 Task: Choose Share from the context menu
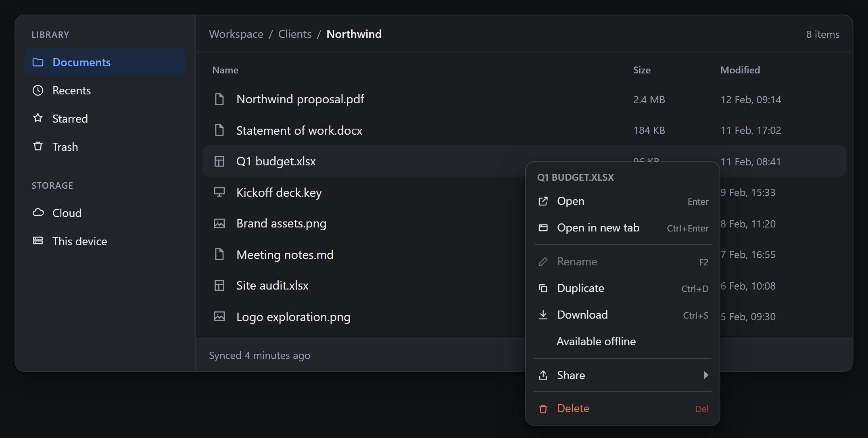623,375
